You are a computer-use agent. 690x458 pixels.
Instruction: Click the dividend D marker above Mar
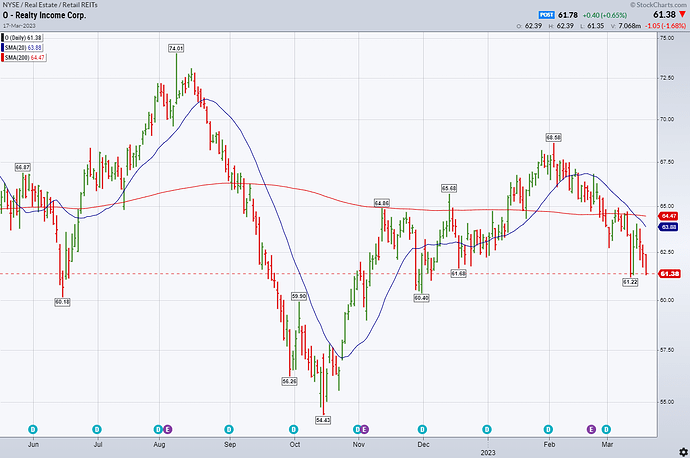click(606, 429)
